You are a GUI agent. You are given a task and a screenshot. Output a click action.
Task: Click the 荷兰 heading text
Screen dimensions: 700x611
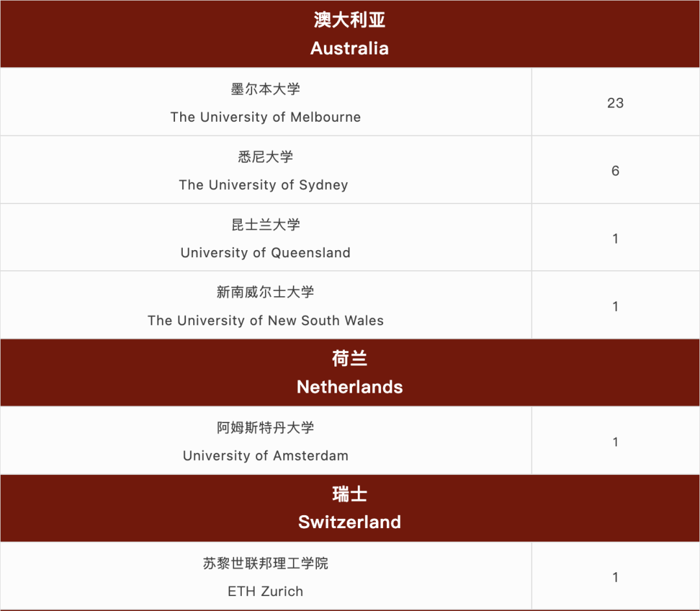349,358
